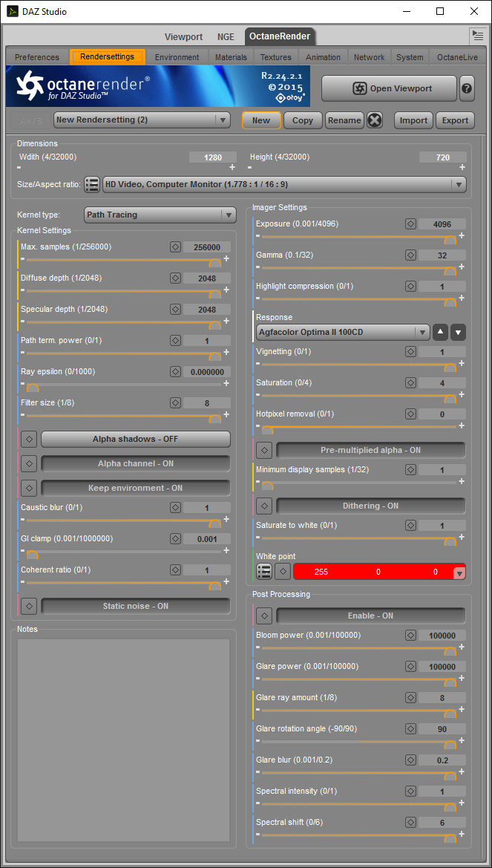Click the Import button

[x=414, y=120]
